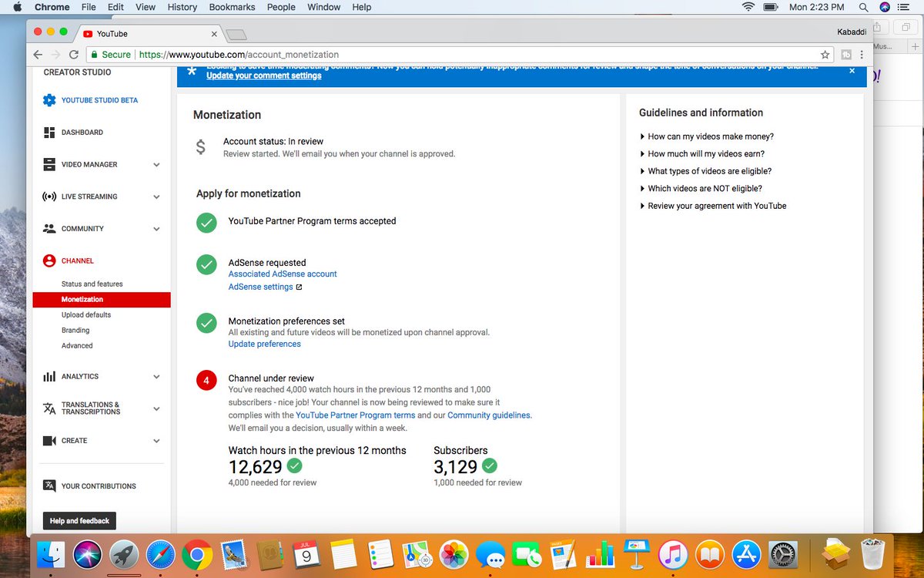Click the Analytics bar chart icon
Image resolution: width=924 pixels, height=578 pixels.
49,377
